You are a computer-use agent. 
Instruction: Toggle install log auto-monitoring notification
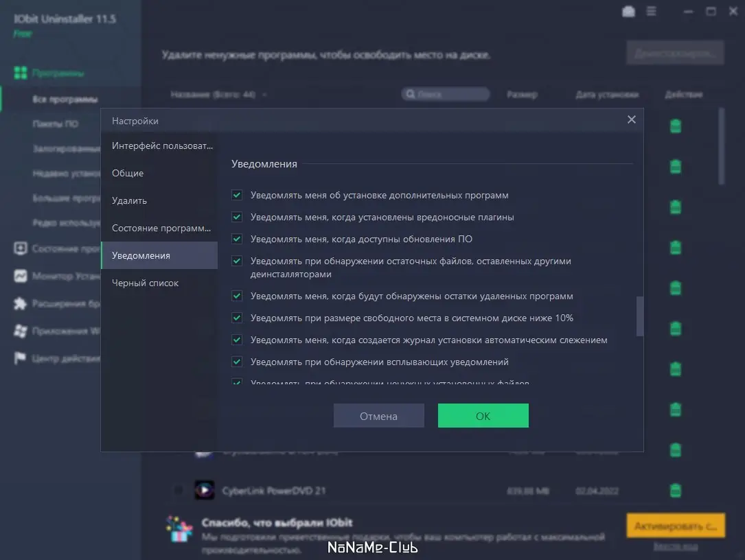(237, 340)
